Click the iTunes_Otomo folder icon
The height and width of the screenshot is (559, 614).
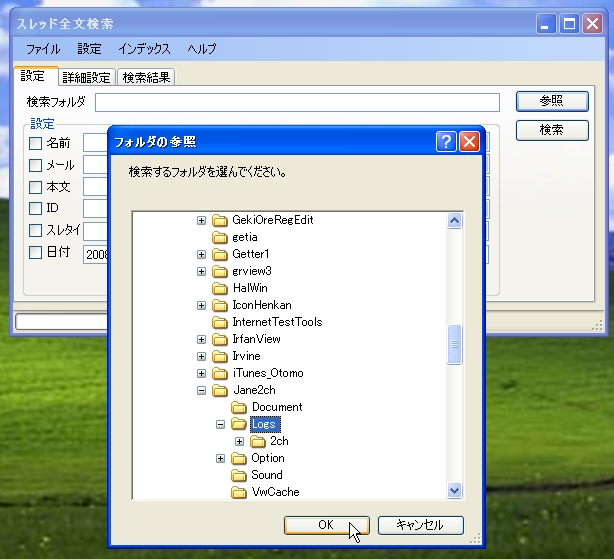(x=220, y=373)
